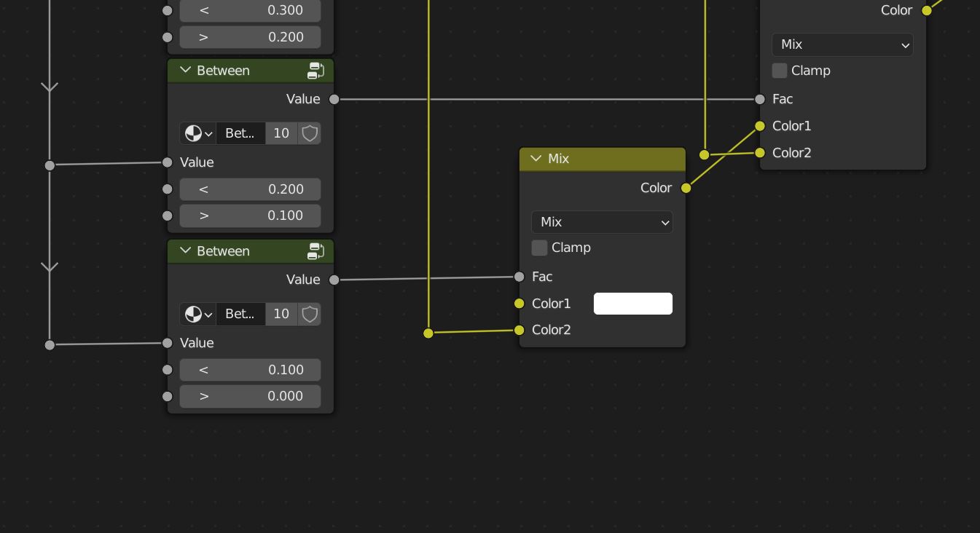Open the Mix blend type dropdown in the lower Mix node

(602, 223)
